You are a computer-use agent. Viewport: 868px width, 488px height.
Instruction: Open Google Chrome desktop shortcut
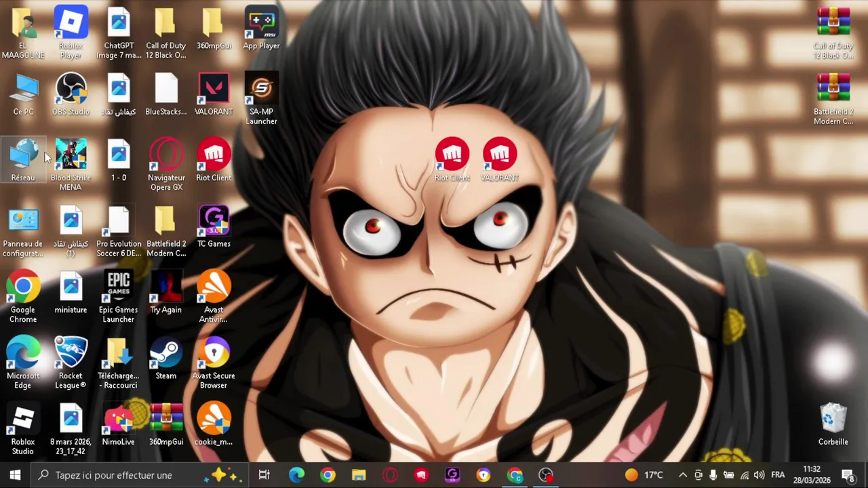coord(23,298)
